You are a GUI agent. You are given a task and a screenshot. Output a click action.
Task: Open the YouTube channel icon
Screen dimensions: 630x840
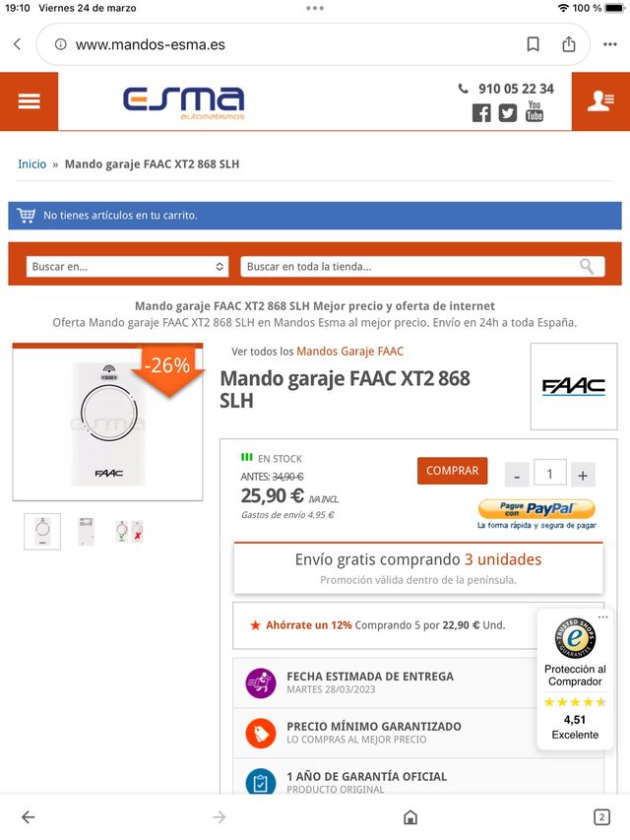pos(535,111)
